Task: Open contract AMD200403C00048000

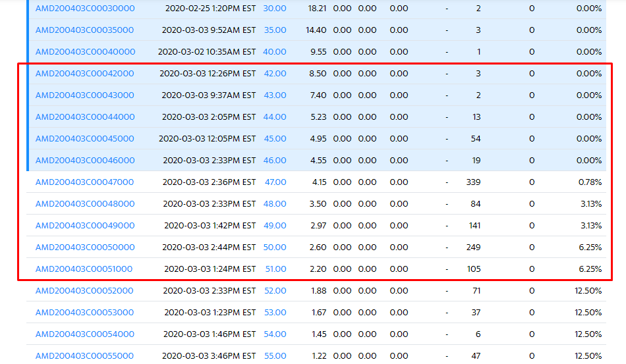Action: click(x=85, y=204)
